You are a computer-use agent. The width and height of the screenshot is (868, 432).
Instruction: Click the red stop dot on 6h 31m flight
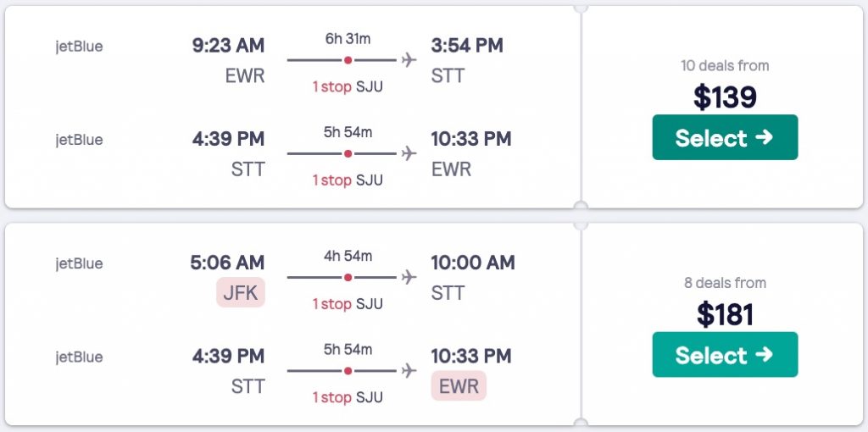tap(348, 60)
